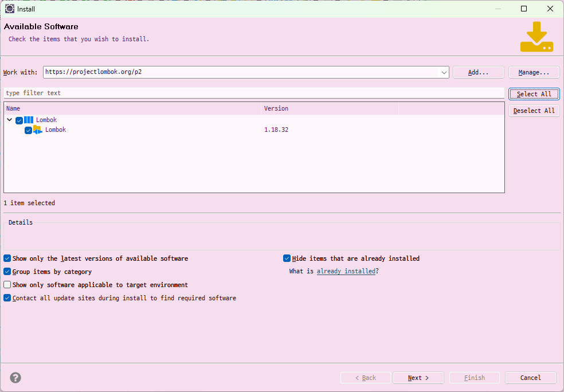The image size is (564, 392).
Task: Close the Install window
Action: pyautogui.click(x=550, y=9)
